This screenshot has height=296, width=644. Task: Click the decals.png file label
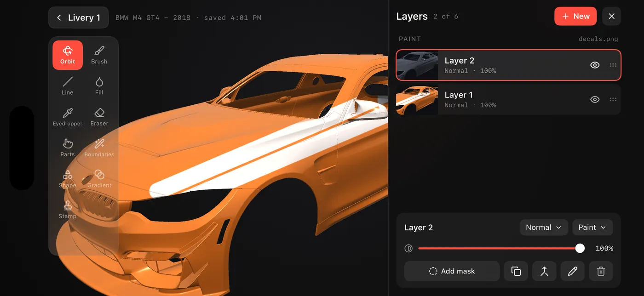click(x=598, y=39)
